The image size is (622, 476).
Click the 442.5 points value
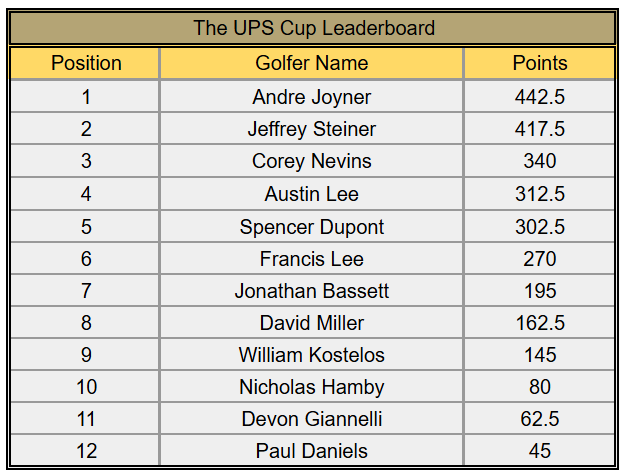point(539,97)
